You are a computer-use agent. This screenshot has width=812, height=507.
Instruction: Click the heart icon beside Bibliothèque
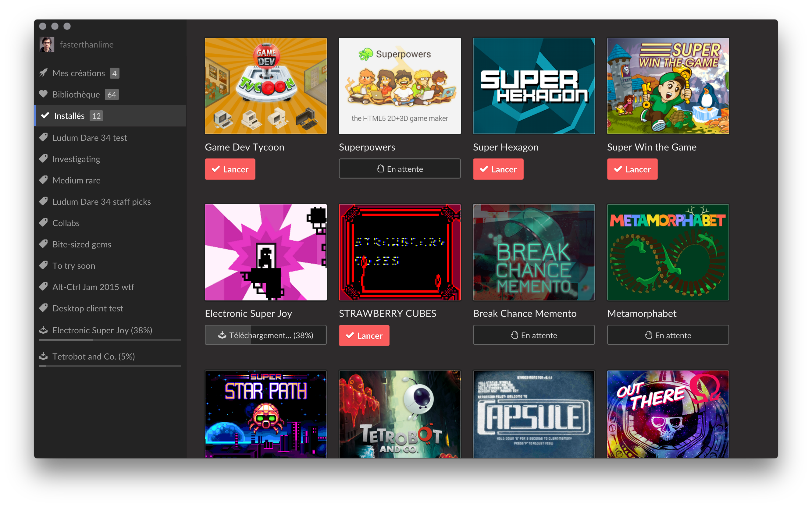pyautogui.click(x=43, y=94)
